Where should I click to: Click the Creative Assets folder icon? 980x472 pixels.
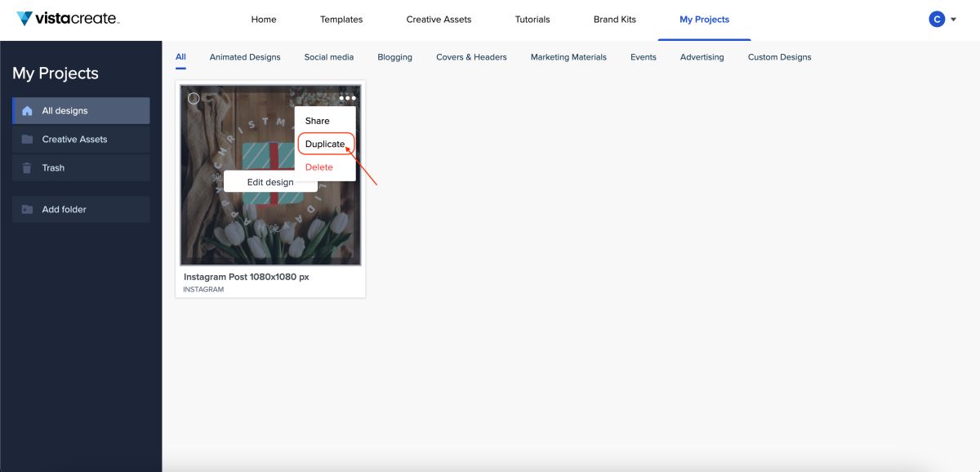point(27,139)
